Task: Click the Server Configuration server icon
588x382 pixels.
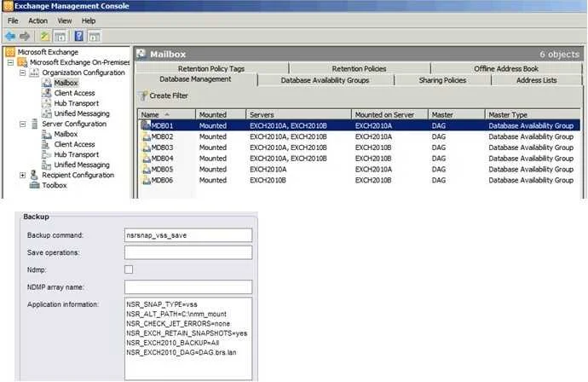Action: coord(34,124)
